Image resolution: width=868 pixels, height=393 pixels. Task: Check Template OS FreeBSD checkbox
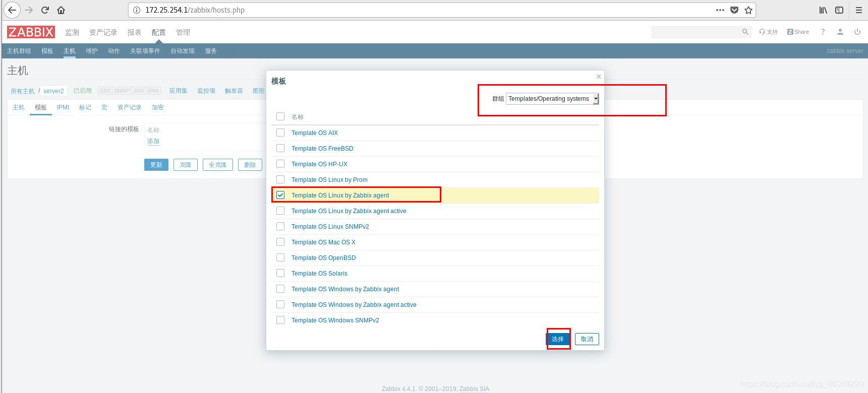tap(280, 148)
